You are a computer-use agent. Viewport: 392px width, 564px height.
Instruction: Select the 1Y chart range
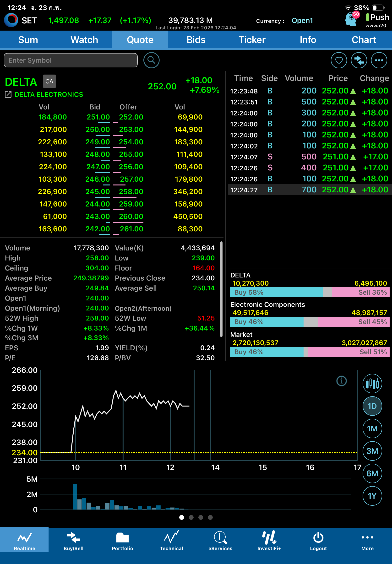pyautogui.click(x=372, y=496)
